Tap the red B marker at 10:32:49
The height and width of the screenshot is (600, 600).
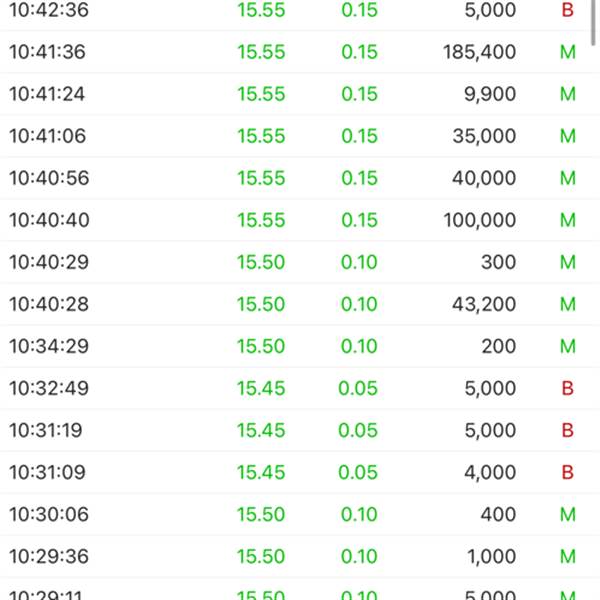coord(568,388)
